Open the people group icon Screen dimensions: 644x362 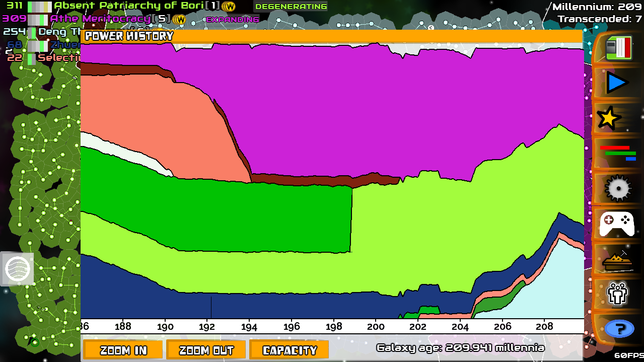[617, 294]
